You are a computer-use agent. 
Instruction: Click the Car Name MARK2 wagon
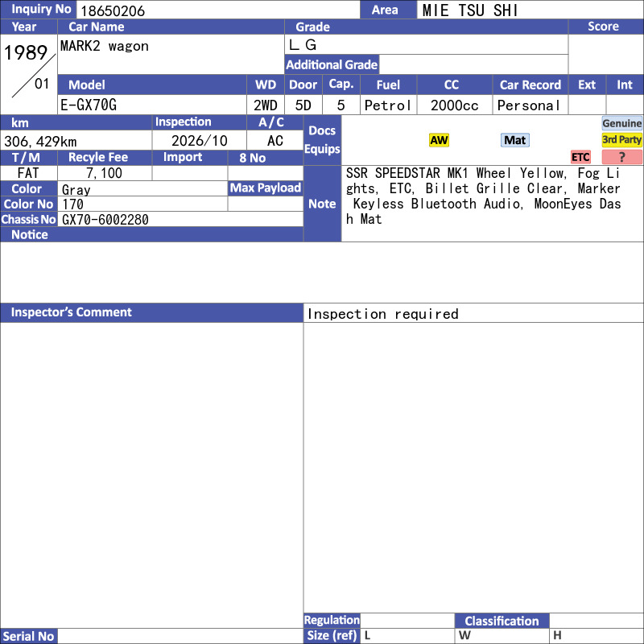click(105, 46)
